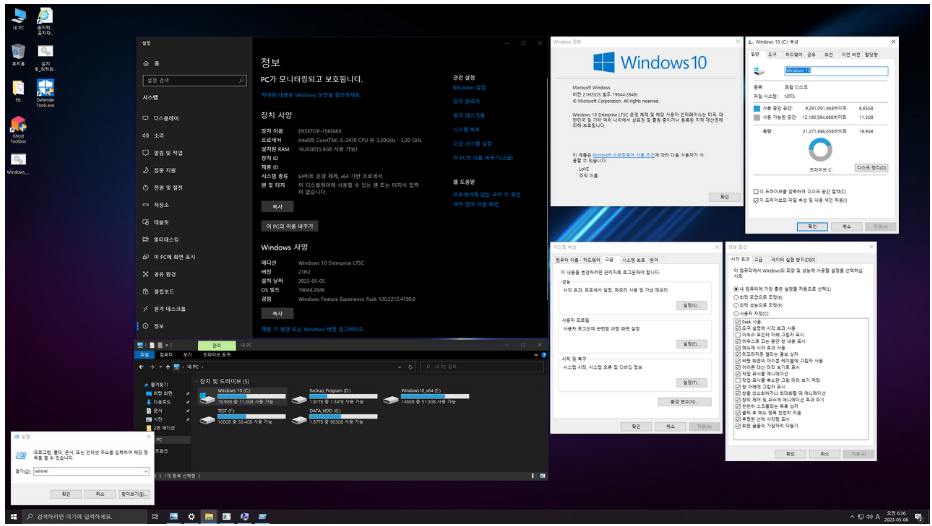The height and width of the screenshot is (526, 932).
Task: Collapse the 장치 및 드라이브 group
Action: tap(196, 381)
